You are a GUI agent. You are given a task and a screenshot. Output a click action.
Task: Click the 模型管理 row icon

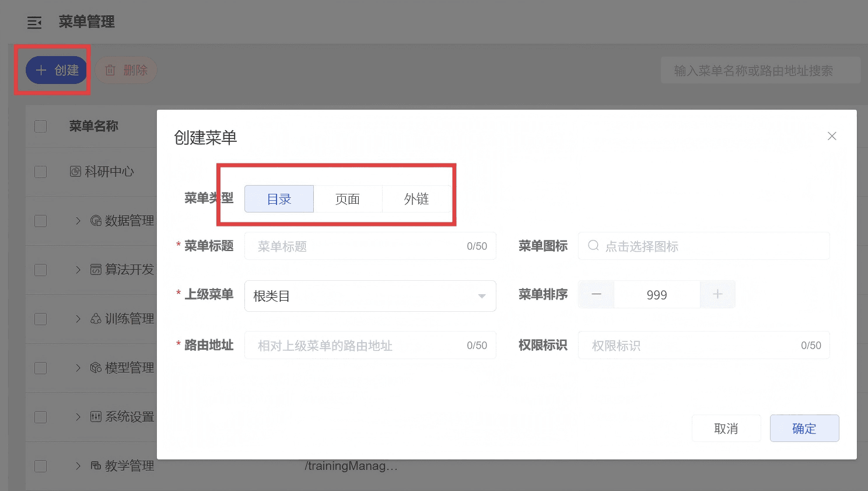tap(96, 368)
